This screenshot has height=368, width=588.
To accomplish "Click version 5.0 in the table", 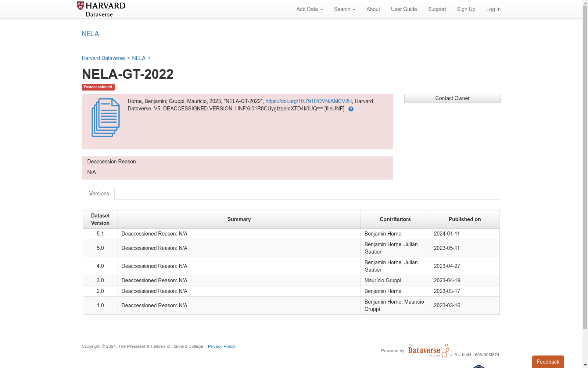I will point(100,248).
